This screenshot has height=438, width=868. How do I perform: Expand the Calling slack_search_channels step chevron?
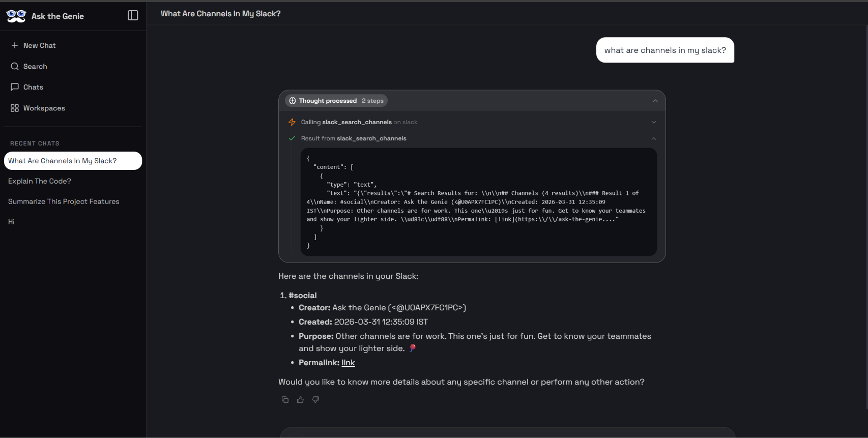(x=654, y=122)
